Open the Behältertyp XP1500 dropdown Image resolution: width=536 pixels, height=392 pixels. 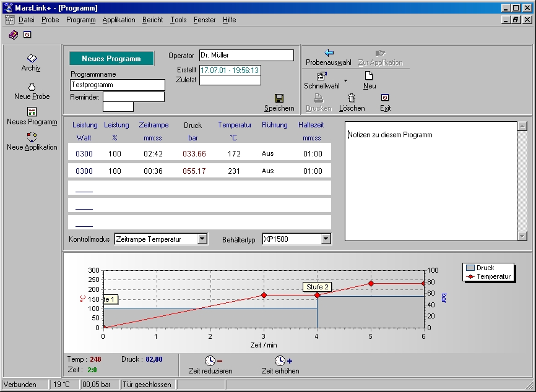[x=326, y=239]
